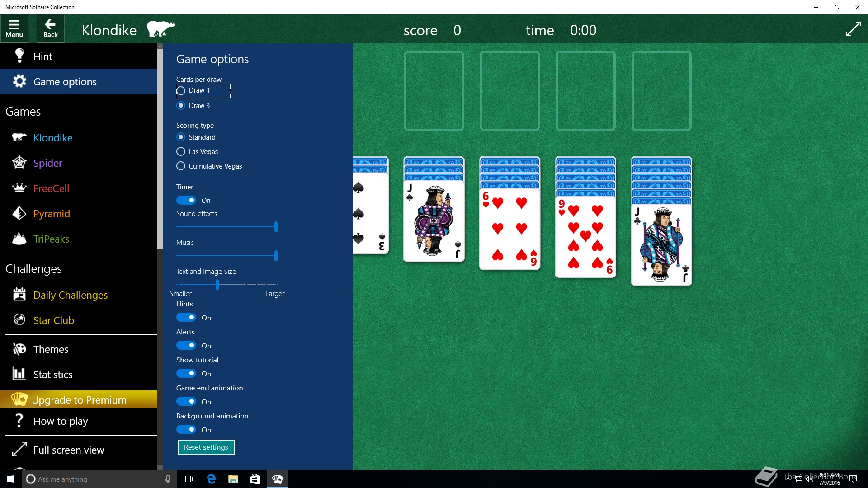Turn off Show tutorial toggle
Viewport: 868px width, 488px height.
click(x=186, y=374)
